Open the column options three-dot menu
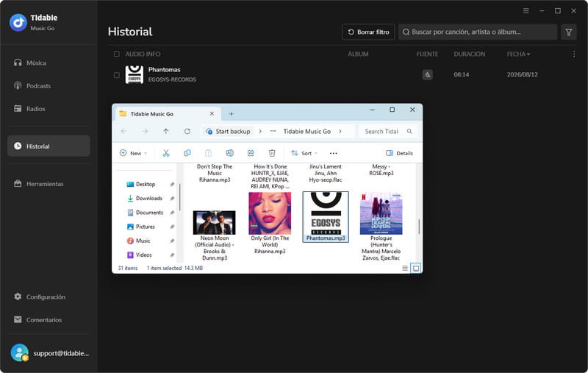This screenshot has height=373, width=588. (574, 54)
